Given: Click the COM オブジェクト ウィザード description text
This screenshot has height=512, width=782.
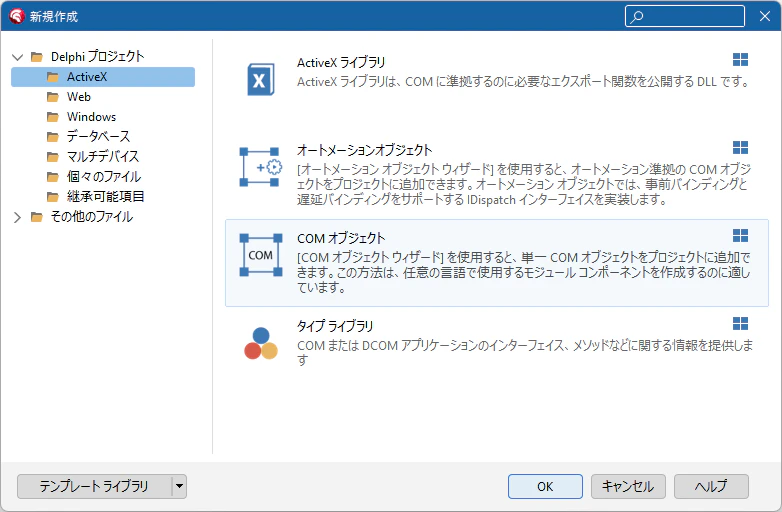Looking at the screenshot, I should pos(524,272).
